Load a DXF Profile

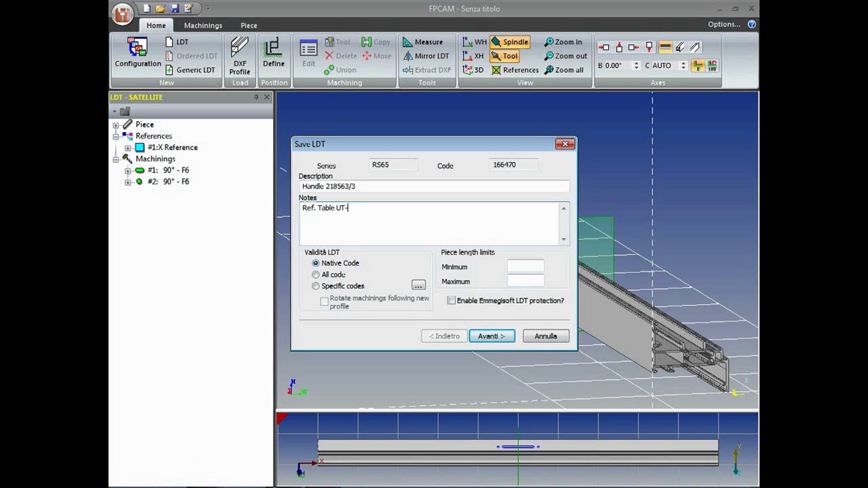coord(240,56)
